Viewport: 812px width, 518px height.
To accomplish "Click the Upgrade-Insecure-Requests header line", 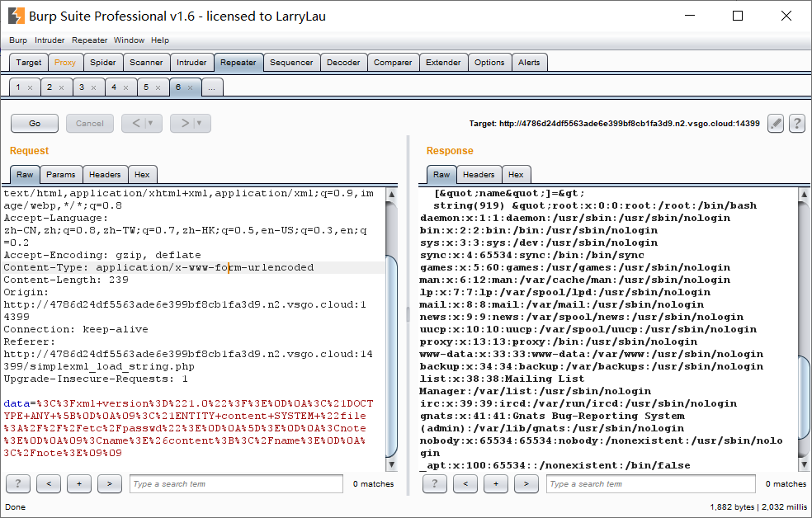I will pyautogui.click(x=96, y=379).
